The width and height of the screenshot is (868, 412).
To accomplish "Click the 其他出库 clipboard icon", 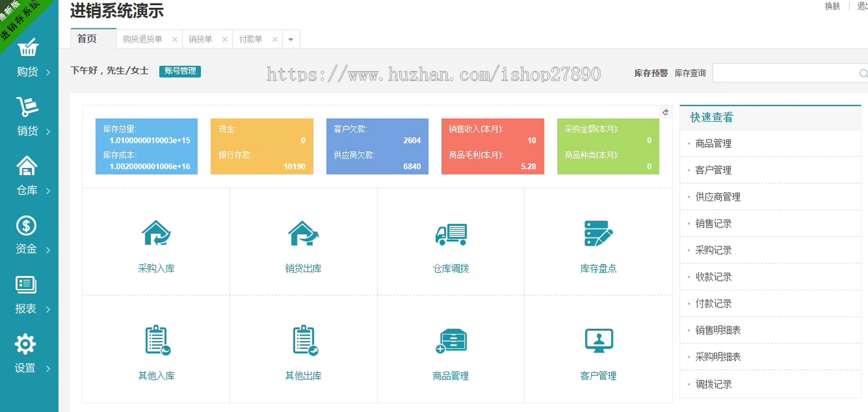I will point(304,340).
